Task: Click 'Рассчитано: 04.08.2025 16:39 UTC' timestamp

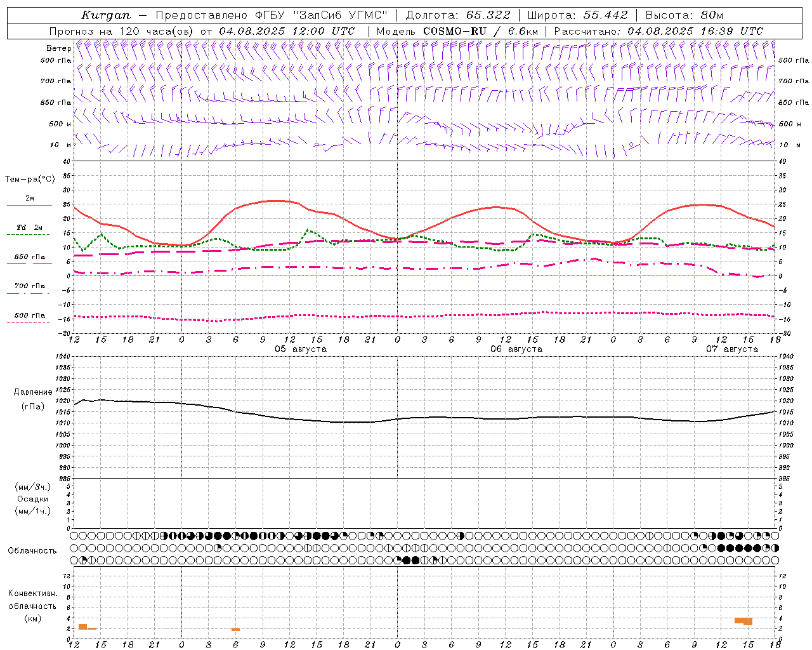Action: pos(658,31)
